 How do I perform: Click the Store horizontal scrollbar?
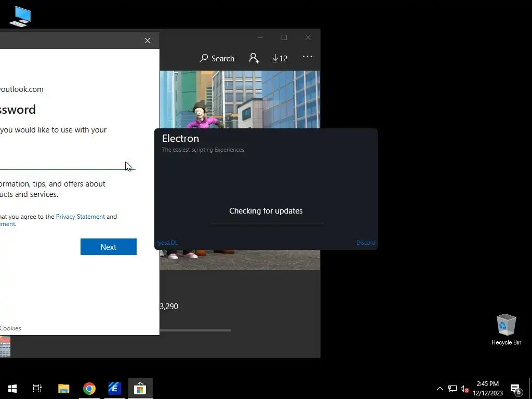(195, 330)
